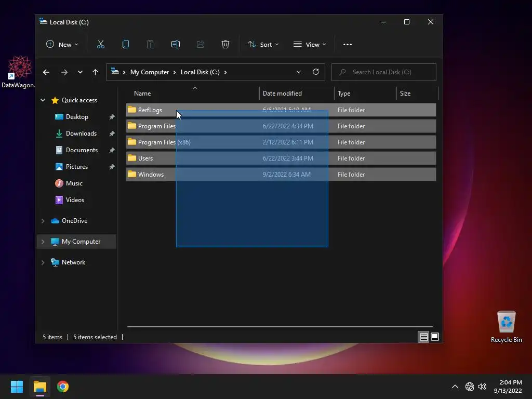The height and width of the screenshot is (399, 532).
Task: Collapse the Quick access tree
Action: (x=43, y=100)
